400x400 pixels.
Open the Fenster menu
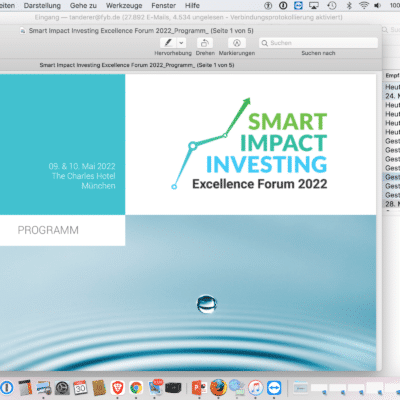coord(163,6)
